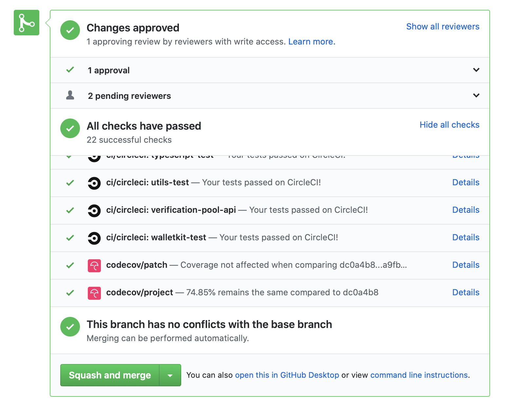This screenshot has width=532, height=402.
Task: Click the green check beside Changes approved
Action: click(70, 30)
